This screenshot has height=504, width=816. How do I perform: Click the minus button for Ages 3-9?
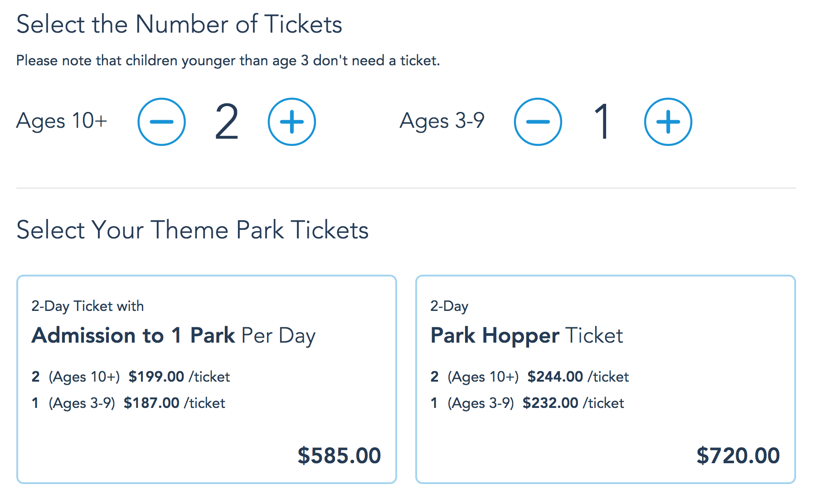538,122
